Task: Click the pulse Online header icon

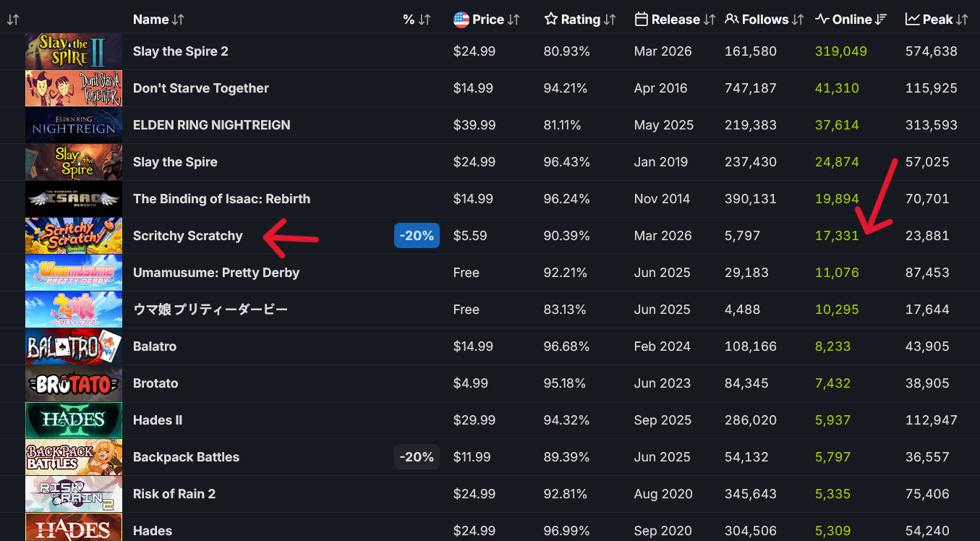Action: tap(822, 20)
